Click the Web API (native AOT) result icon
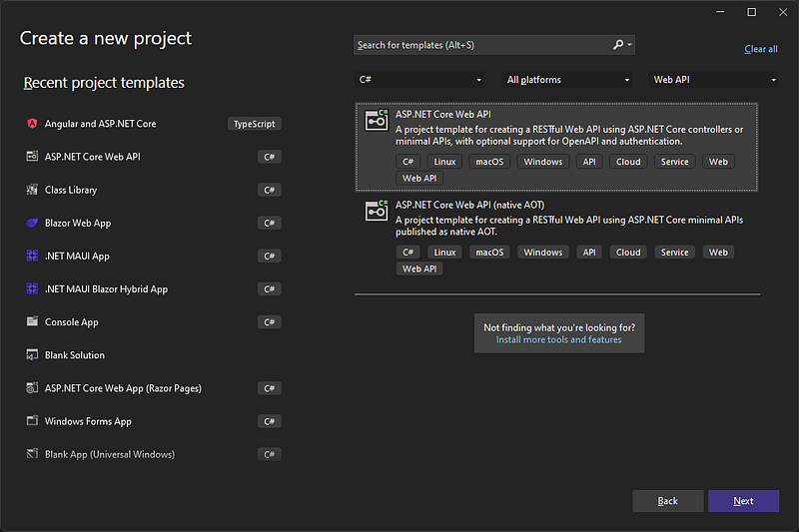 point(377,211)
